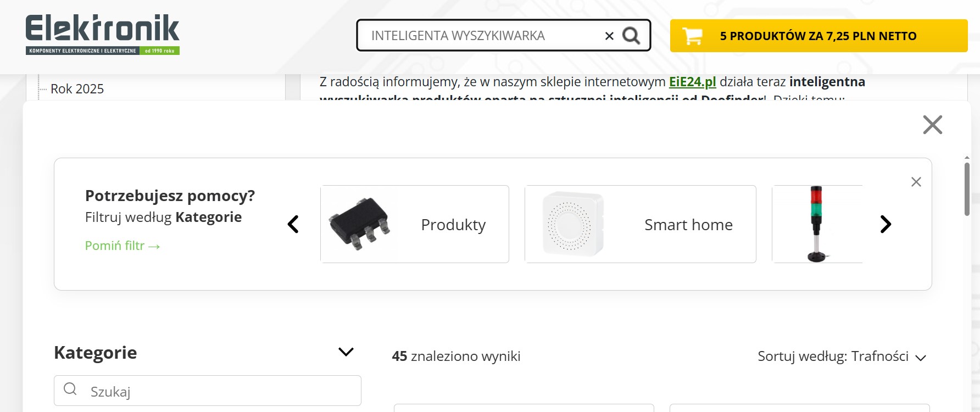Click the overlay vertical scrollbar
980x412 pixels.
tap(967, 188)
